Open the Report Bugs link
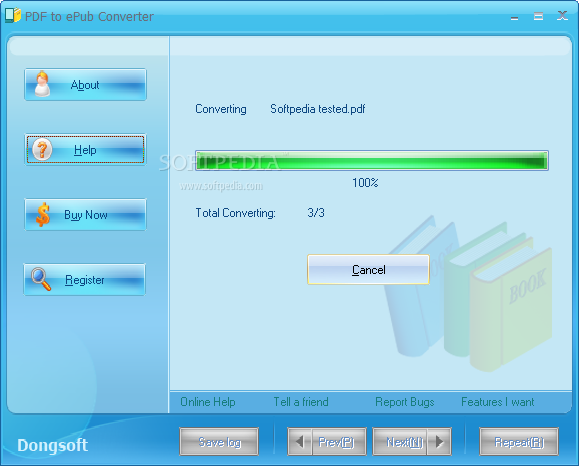Image resolution: width=579 pixels, height=466 pixels. [405, 402]
